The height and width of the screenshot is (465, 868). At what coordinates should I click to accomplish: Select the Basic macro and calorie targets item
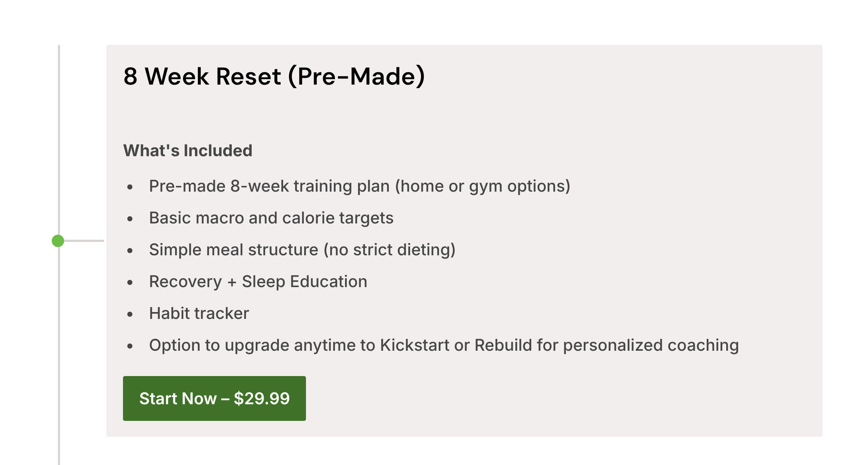(x=271, y=218)
